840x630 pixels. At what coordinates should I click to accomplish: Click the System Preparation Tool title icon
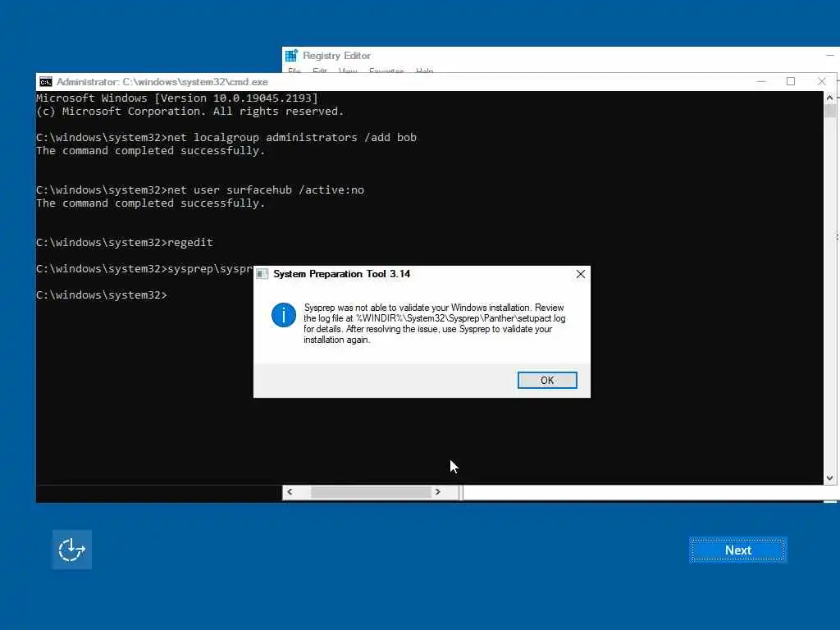pyautogui.click(x=262, y=274)
